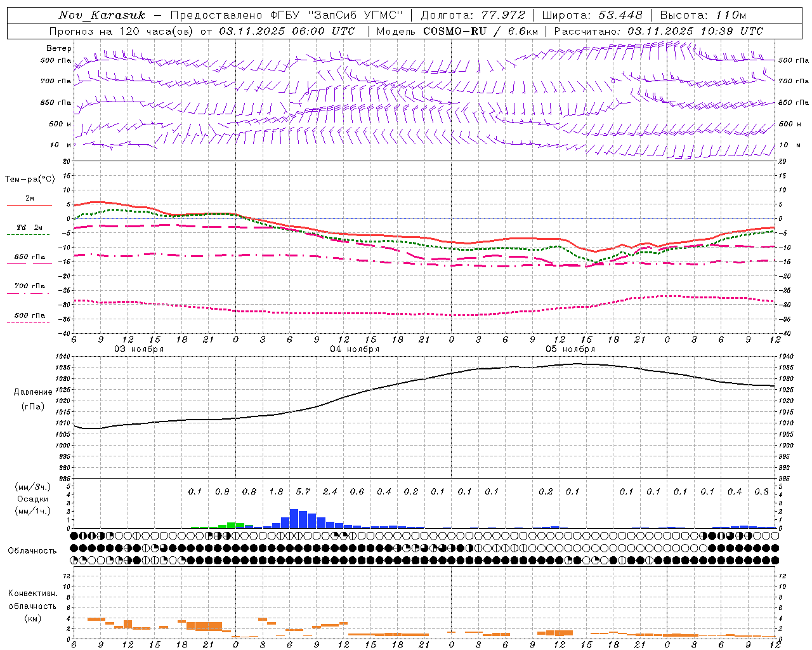Click the 700 гПа wind label on right side
This screenshot has height=650, width=812.
[x=794, y=81]
